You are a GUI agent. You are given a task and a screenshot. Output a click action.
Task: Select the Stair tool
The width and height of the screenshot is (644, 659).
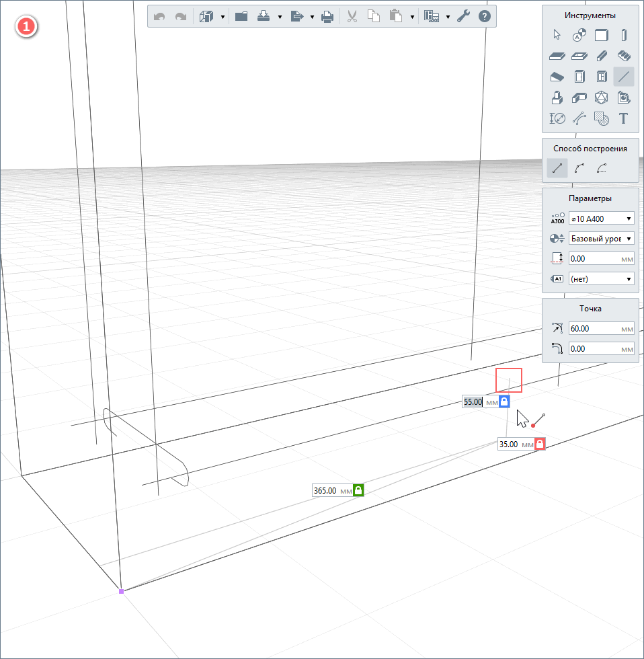[x=624, y=56]
